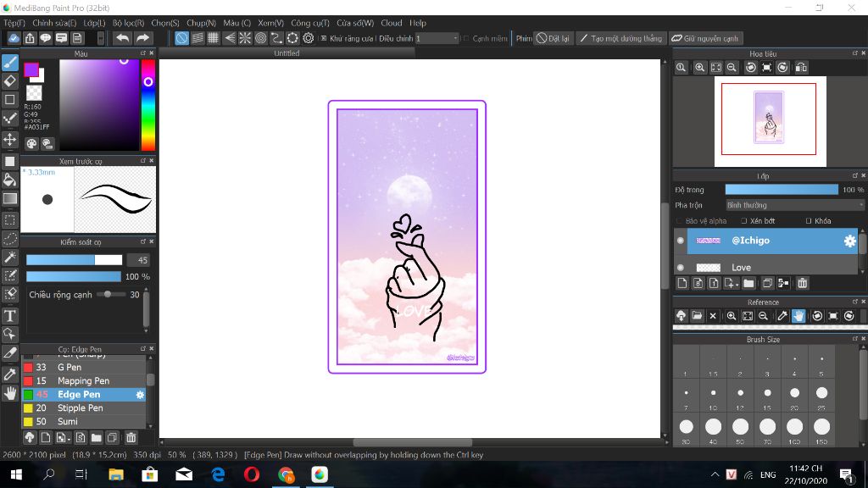Zoom out the Navigator view
The width and height of the screenshot is (868, 488).
tap(732, 68)
